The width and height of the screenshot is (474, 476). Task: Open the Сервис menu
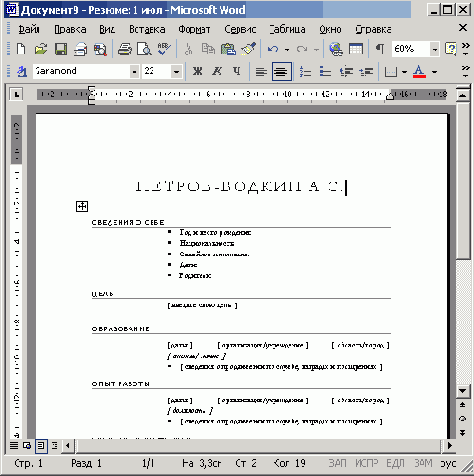(x=240, y=29)
